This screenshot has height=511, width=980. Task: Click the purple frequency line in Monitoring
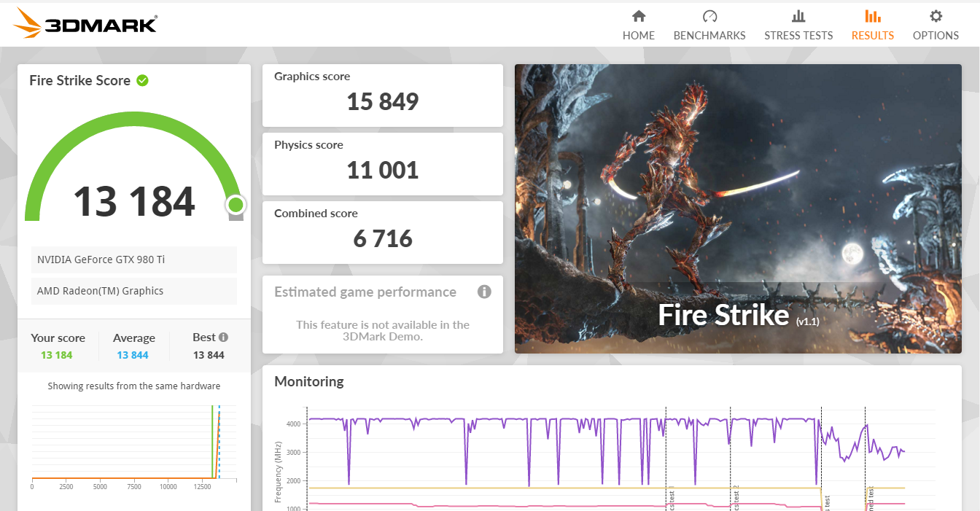437,419
